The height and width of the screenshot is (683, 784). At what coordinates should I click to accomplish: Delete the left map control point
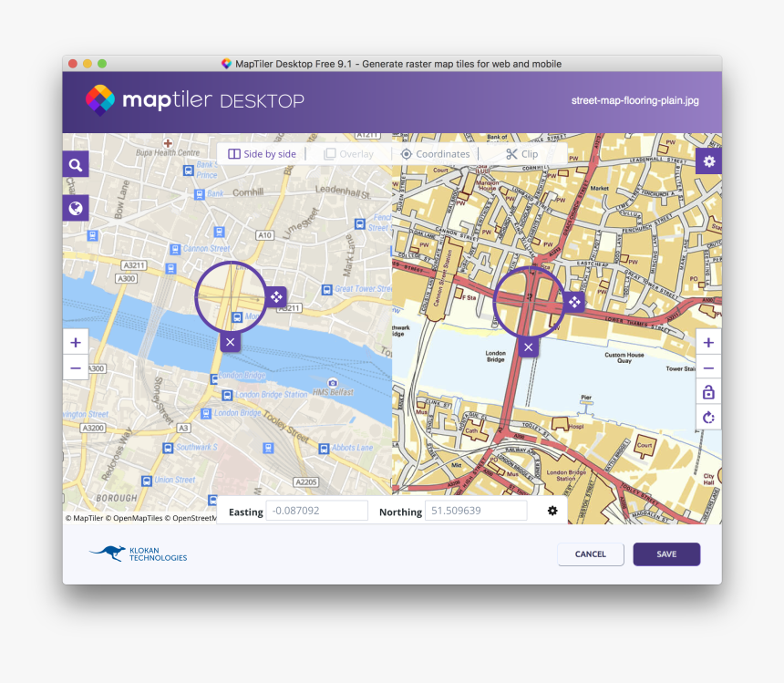pos(230,343)
